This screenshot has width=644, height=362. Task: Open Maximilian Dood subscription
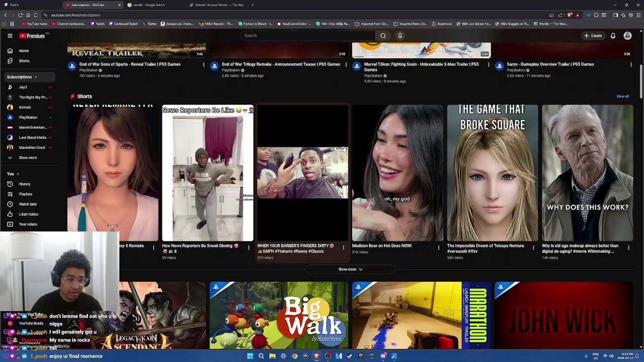pos(29,147)
